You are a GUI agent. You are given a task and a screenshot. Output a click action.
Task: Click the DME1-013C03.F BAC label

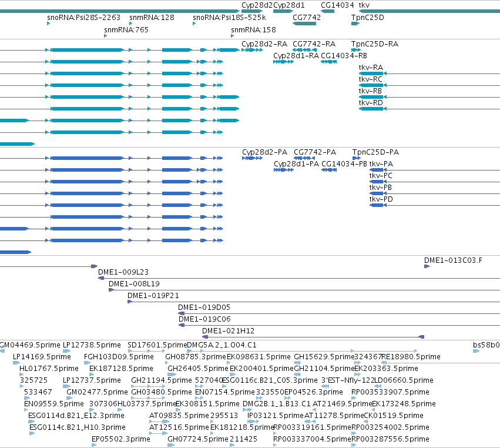pos(453,260)
